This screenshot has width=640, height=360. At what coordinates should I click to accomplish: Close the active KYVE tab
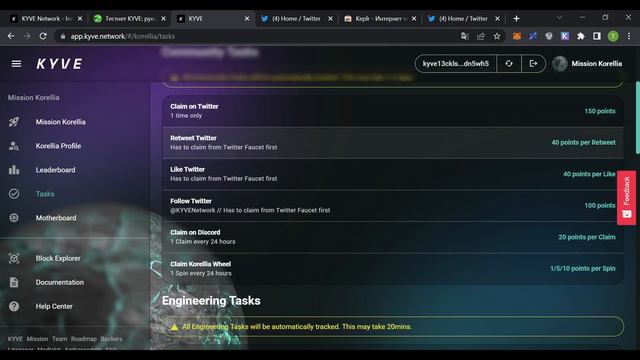pos(247,19)
